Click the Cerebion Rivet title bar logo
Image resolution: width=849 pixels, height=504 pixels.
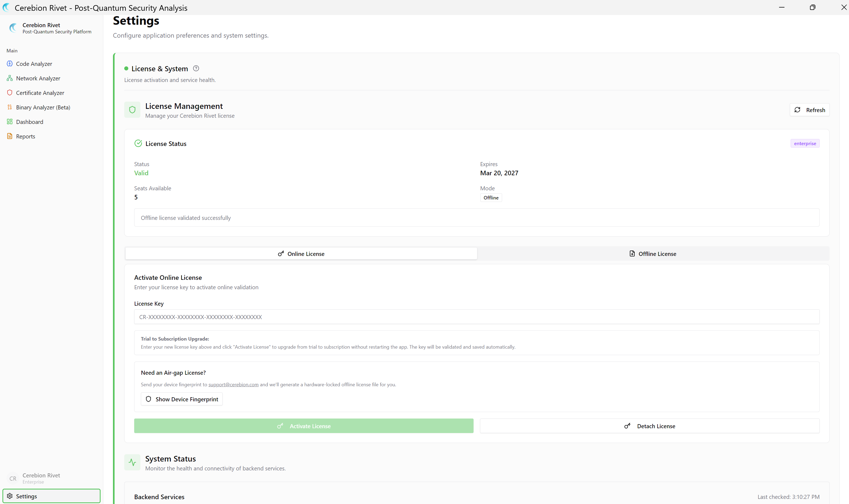6,8
